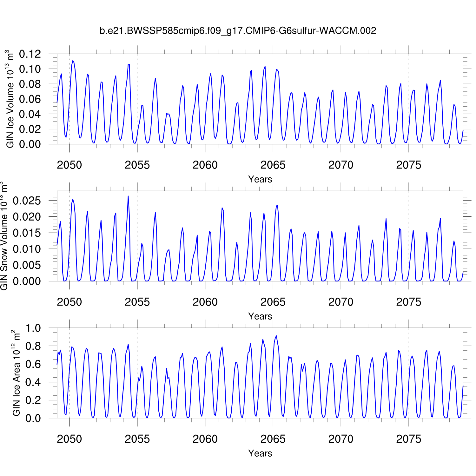Click the 0.6 tick label on the ice area axis
The width and height of the screenshot is (476, 476).
[33, 364]
